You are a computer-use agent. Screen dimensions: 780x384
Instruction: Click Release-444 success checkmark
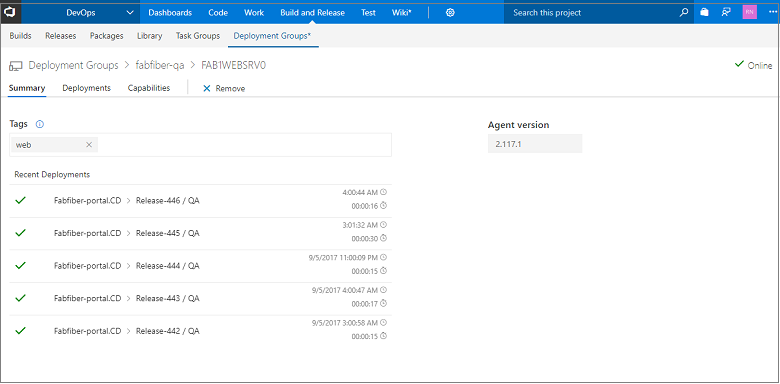20,266
